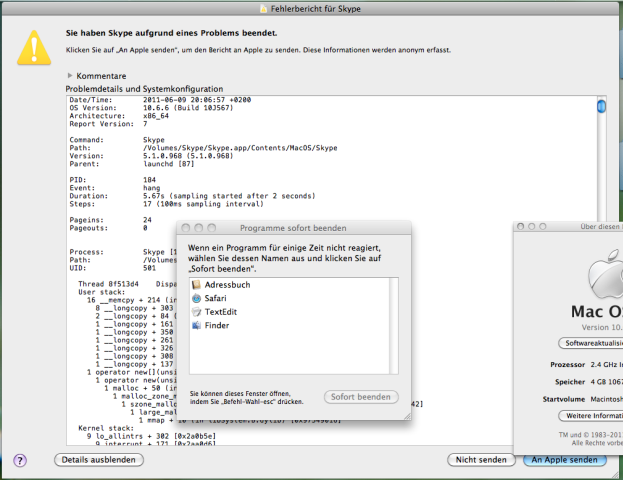Click the Parent launchd line
Viewport: 624px width, 481px height.
tap(132, 164)
